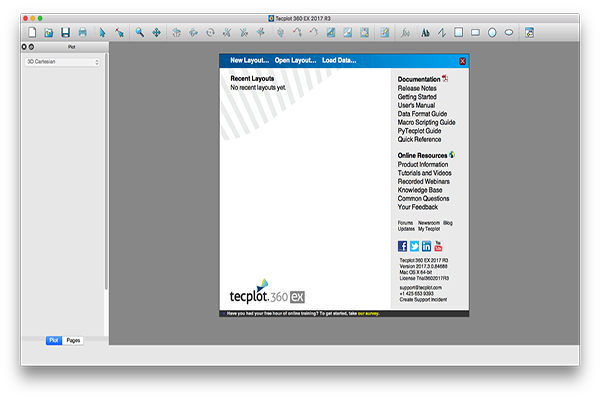Screen dimensions: 600x400
Task: Click globe icon next to Online Resources
Action: [452, 155]
